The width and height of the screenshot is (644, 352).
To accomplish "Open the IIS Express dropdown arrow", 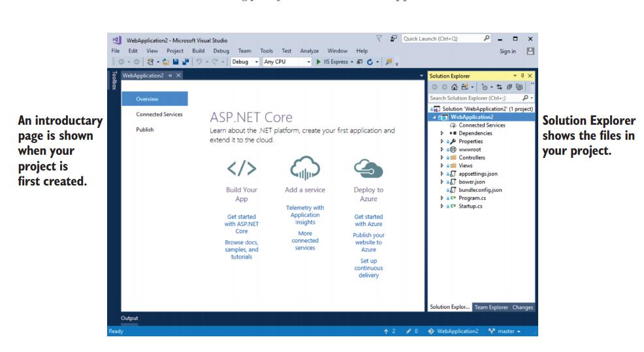I will click(x=352, y=62).
